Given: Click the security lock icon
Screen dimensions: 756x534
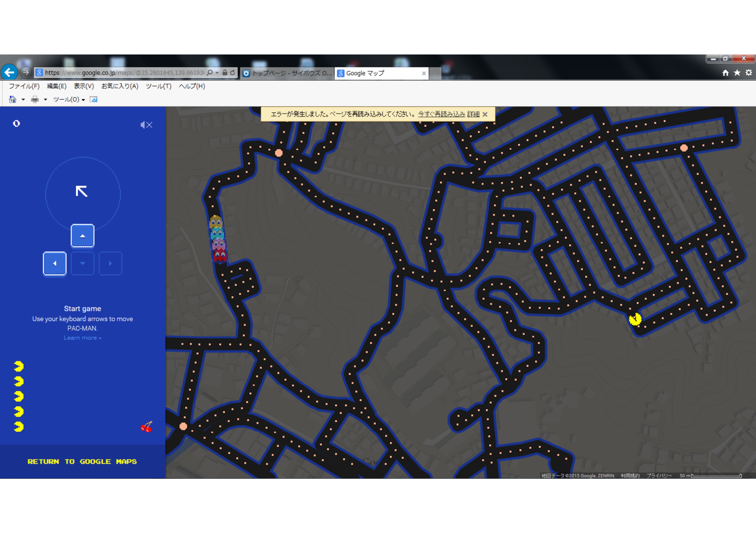Looking at the screenshot, I should 225,72.
